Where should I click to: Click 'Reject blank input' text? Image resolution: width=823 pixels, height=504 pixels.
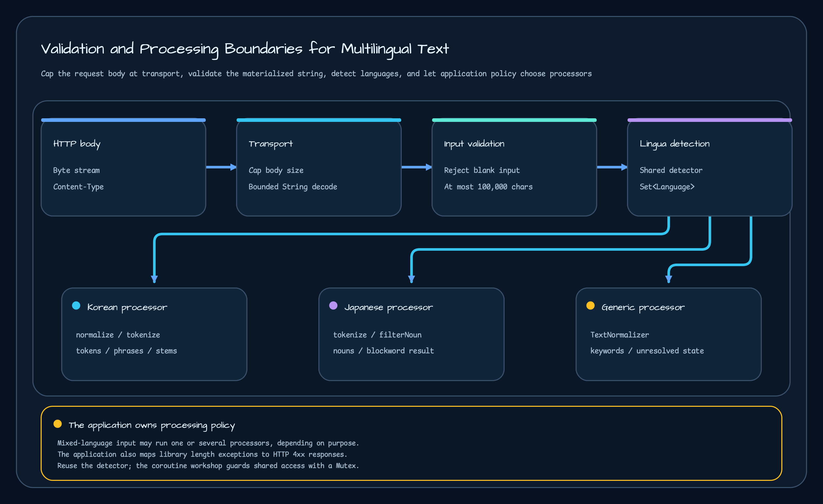[x=482, y=170]
